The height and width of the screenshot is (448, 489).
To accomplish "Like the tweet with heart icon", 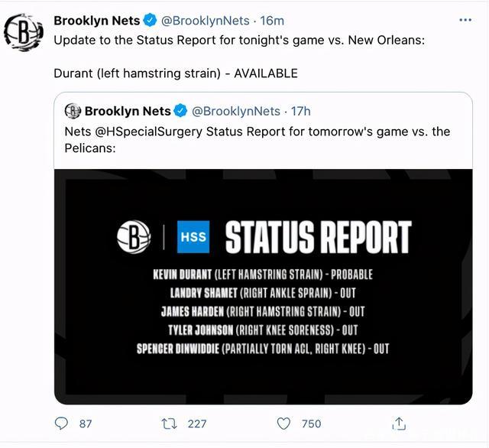I will 283,423.
